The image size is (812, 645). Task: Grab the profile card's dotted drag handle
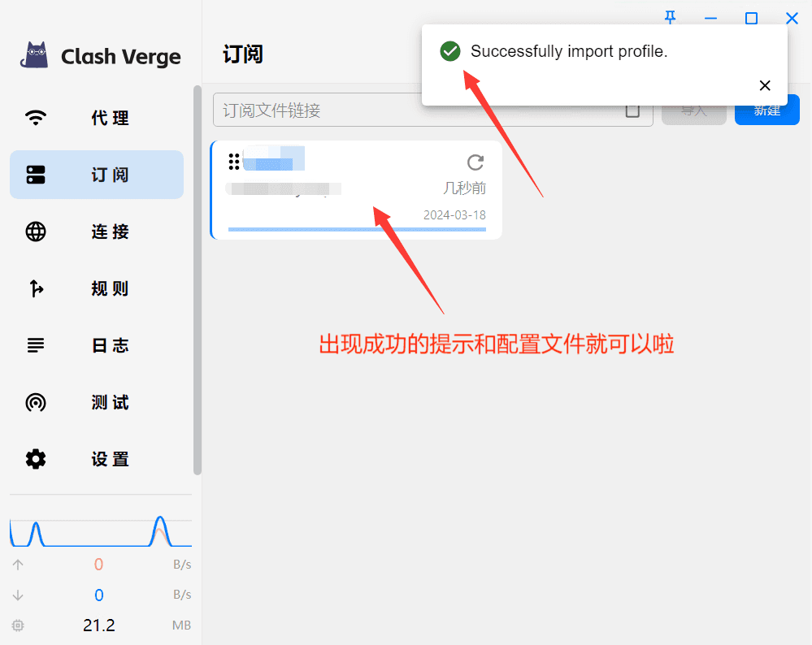[x=234, y=162]
